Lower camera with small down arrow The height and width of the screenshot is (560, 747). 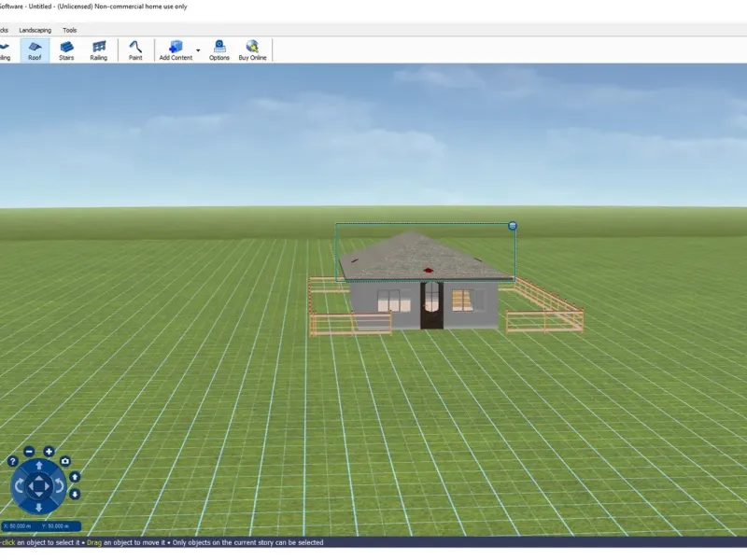pos(75,494)
